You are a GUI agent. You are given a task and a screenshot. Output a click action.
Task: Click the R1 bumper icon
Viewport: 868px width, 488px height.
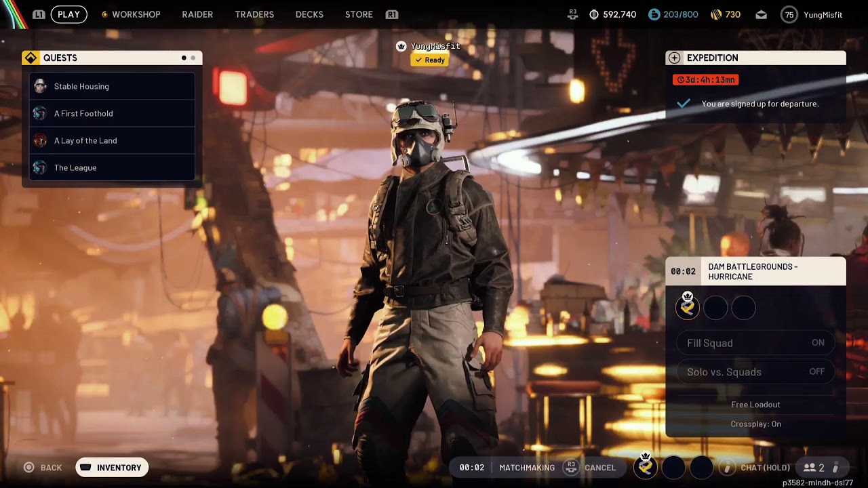[391, 14]
